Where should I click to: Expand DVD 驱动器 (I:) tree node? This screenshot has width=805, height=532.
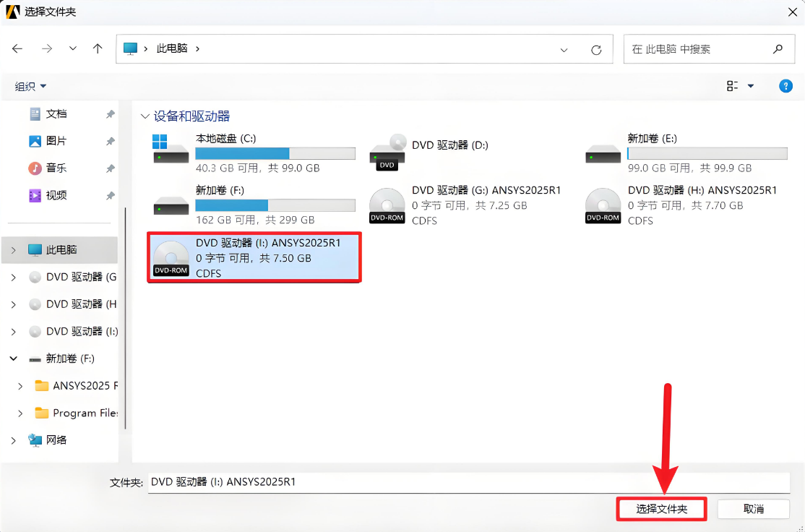coord(13,332)
